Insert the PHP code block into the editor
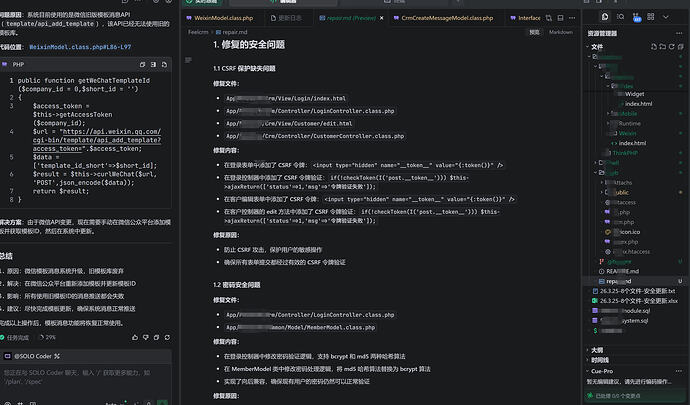The image size is (690, 405). pos(153,65)
